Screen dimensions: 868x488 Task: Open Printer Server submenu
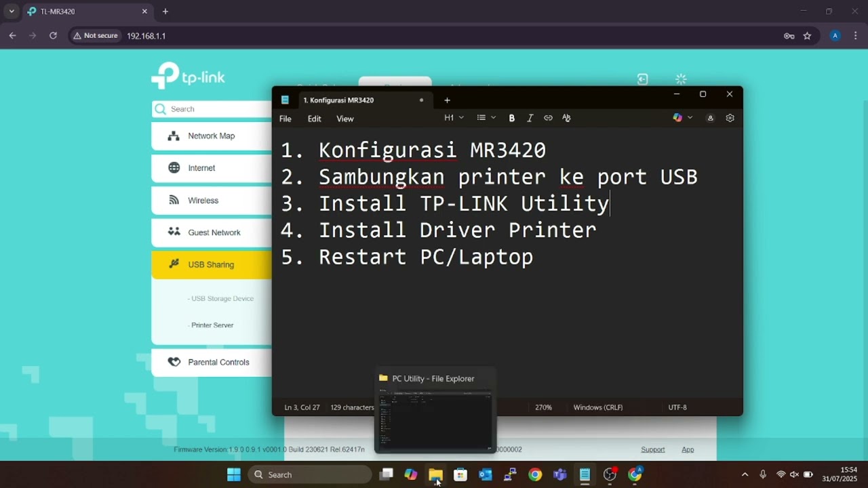coord(211,325)
